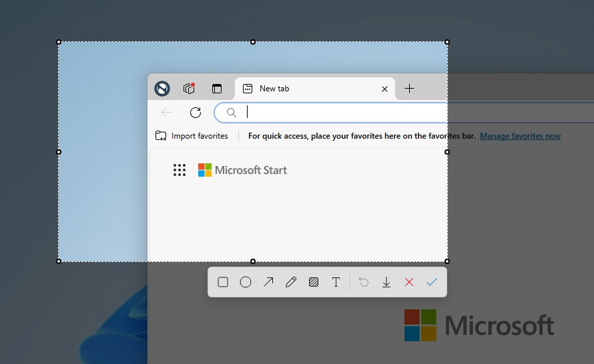Select the ellipse annotation tool

(246, 282)
